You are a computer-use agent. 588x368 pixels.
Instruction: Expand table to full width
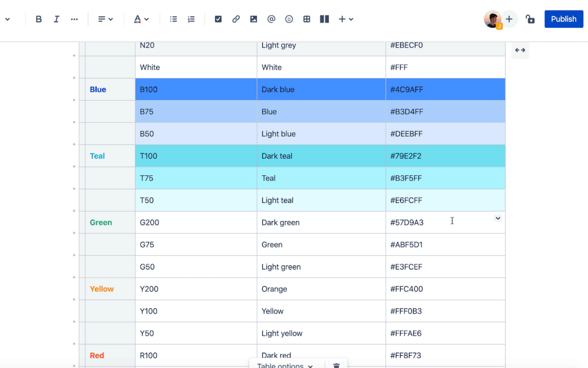coord(520,50)
